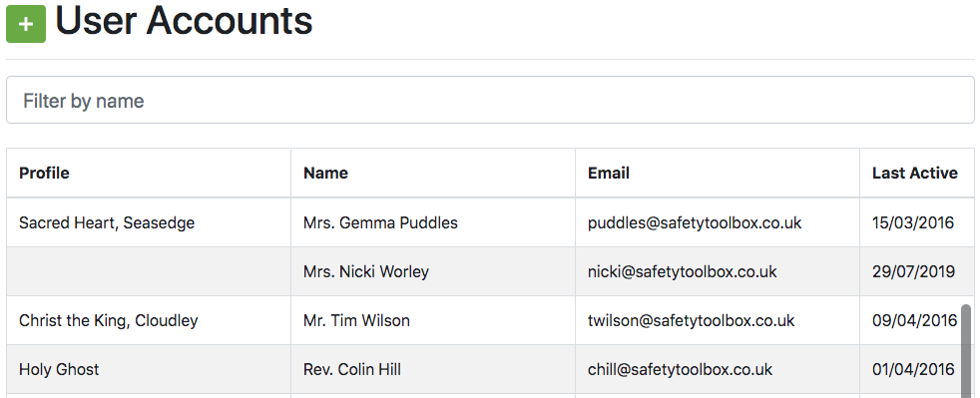Click the green add user plus icon
This screenshot has height=398, width=980.
tap(26, 24)
